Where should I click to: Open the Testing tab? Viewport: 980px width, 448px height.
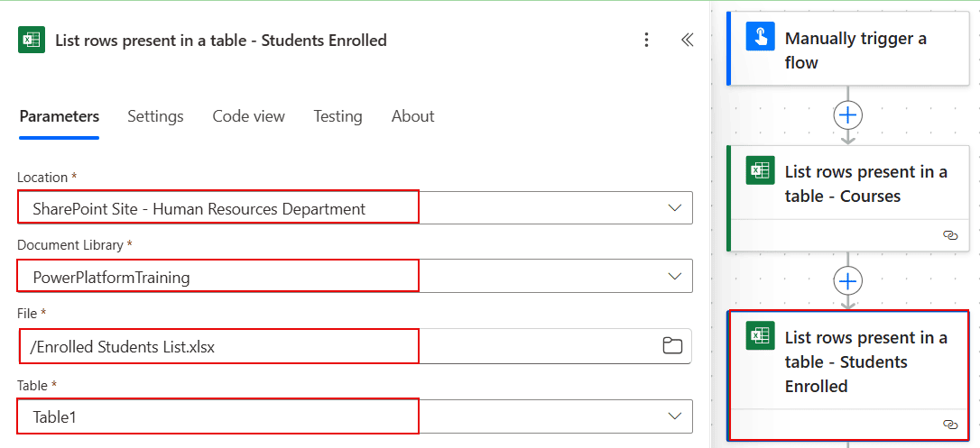coord(338,116)
